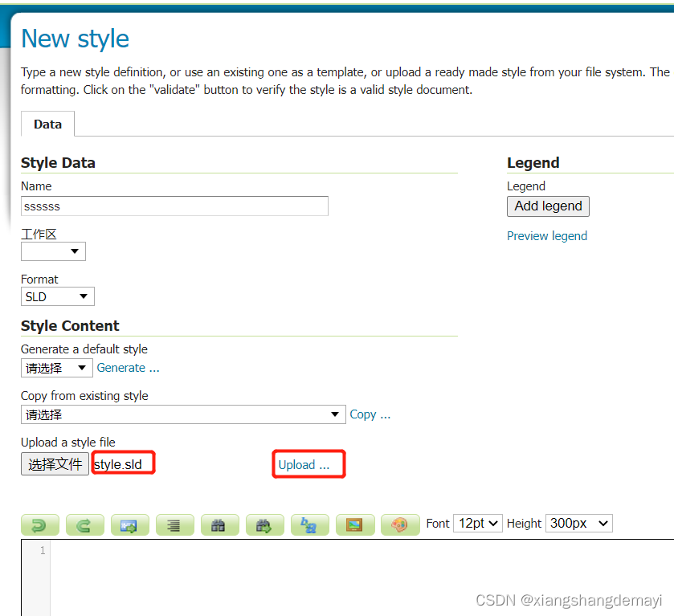674x616 pixels.
Task: Click the selected file name style.sld
Action: point(118,464)
